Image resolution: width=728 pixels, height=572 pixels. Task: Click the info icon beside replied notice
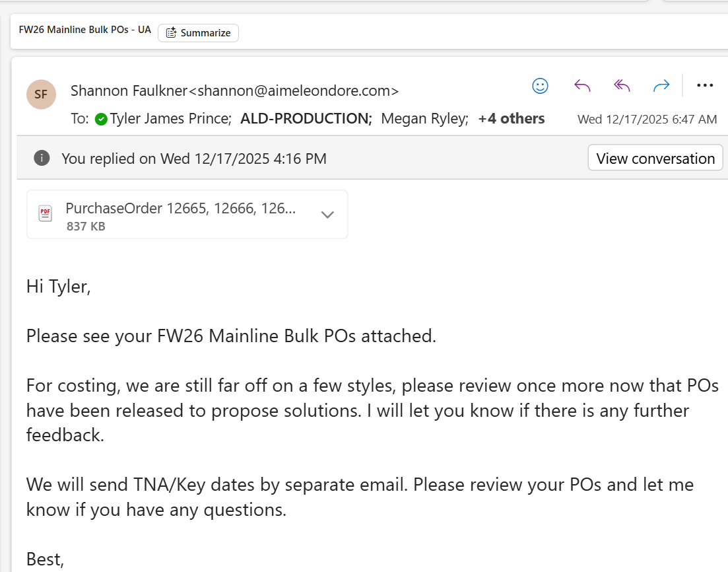[x=42, y=158]
